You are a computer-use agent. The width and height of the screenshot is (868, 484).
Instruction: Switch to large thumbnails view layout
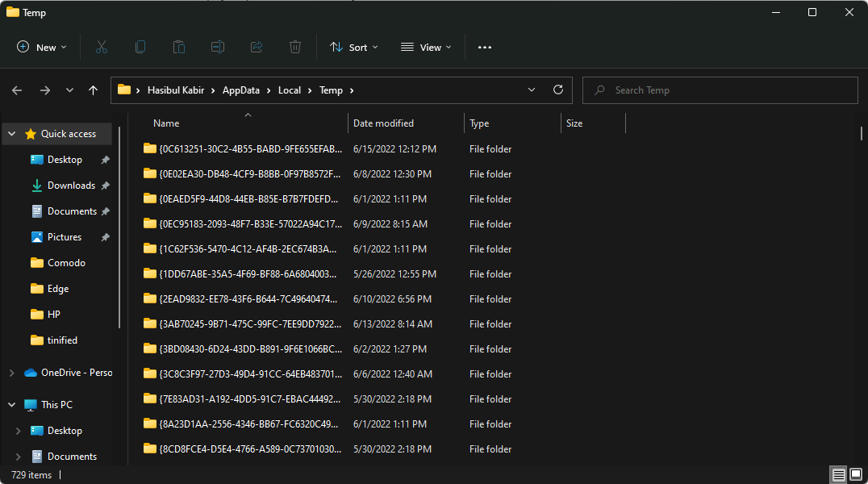tap(856, 474)
